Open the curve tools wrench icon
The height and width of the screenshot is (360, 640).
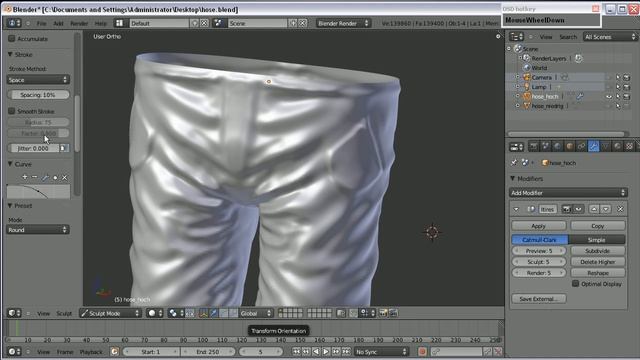pyautogui.click(x=45, y=177)
